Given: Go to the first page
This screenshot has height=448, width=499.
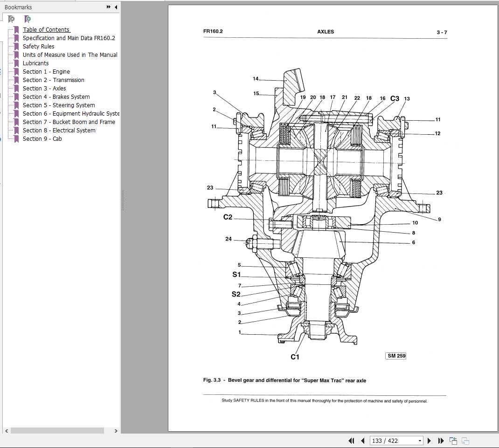Looking at the screenshot, I should point(351,441).
